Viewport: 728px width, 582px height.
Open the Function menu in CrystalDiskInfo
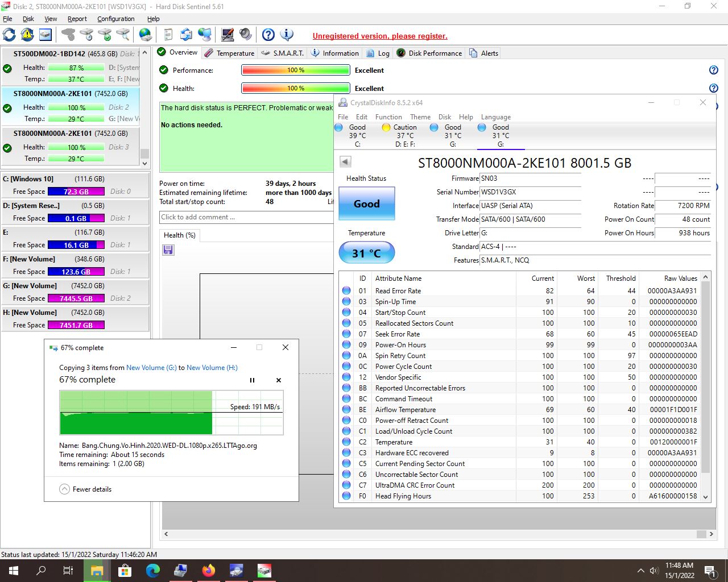point(388,117)
